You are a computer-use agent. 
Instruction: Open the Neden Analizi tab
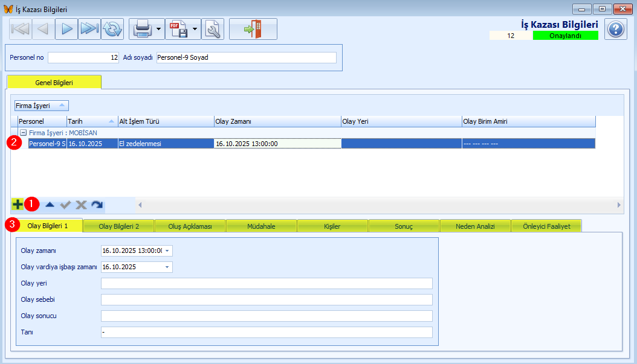[x=475, y=226]
